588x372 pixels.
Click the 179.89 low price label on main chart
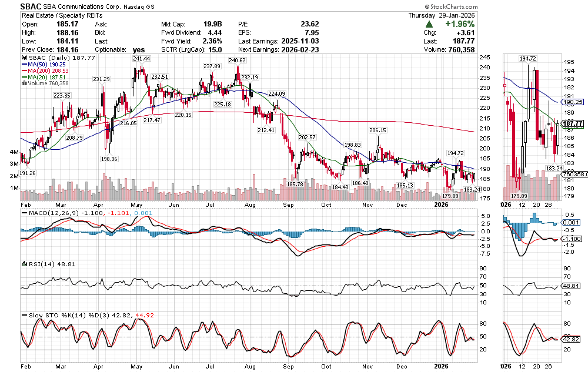[x=450, y=196]
